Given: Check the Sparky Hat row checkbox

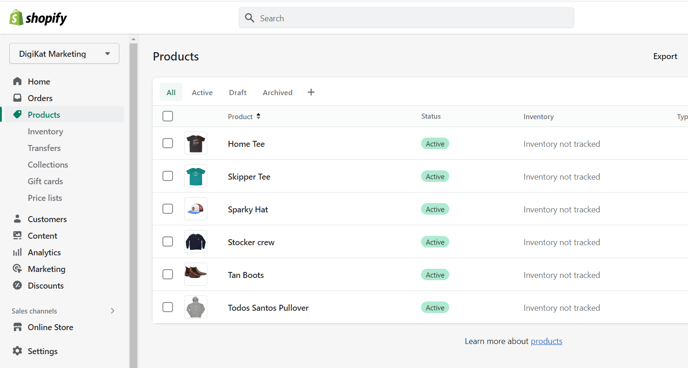Looking at the screenshot, I should pyautogui.click(x=168, y=209).
